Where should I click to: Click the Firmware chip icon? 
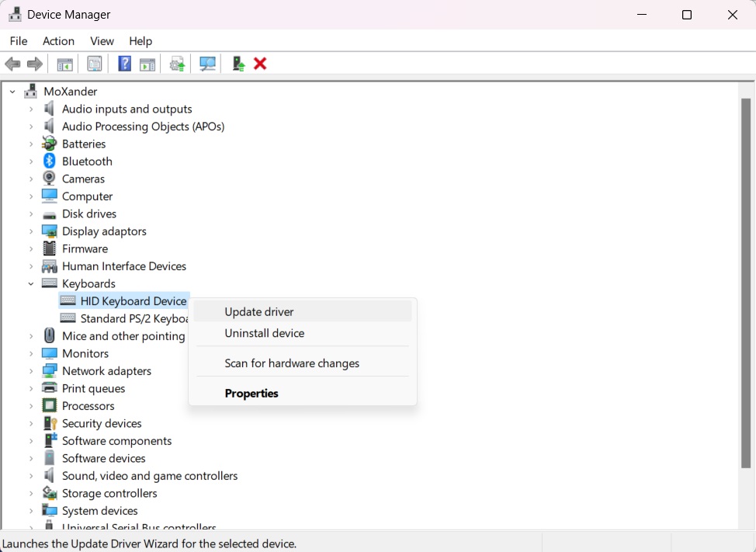(x=49, y=248)
